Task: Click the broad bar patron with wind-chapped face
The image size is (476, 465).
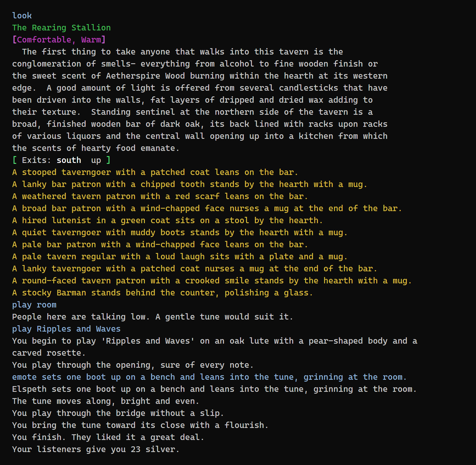Action: tap(207, 208)
